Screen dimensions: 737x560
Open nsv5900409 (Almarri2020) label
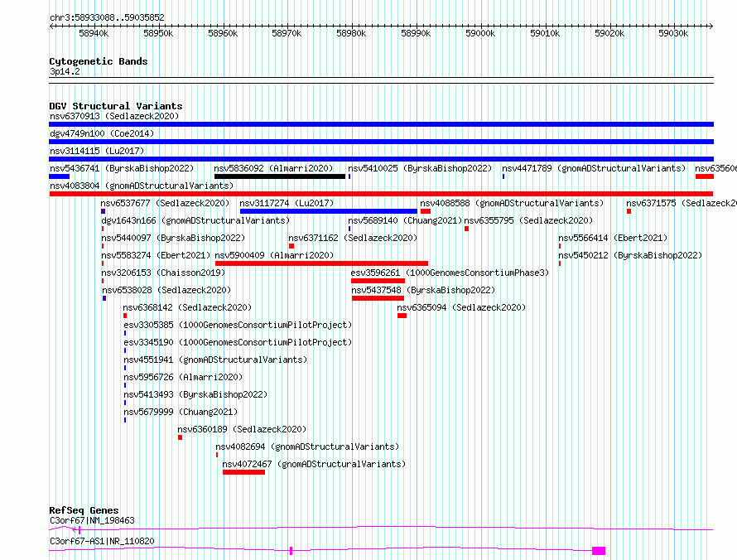(274, 255)
